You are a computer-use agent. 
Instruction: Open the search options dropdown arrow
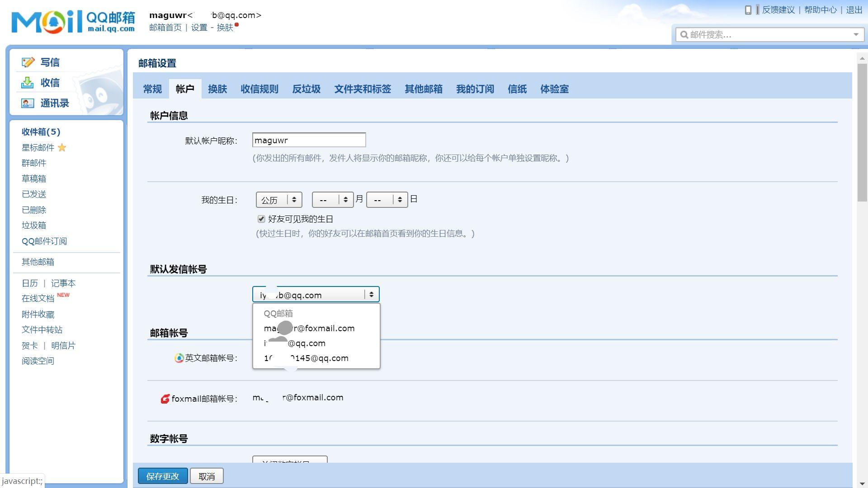(x=856, y=35)
